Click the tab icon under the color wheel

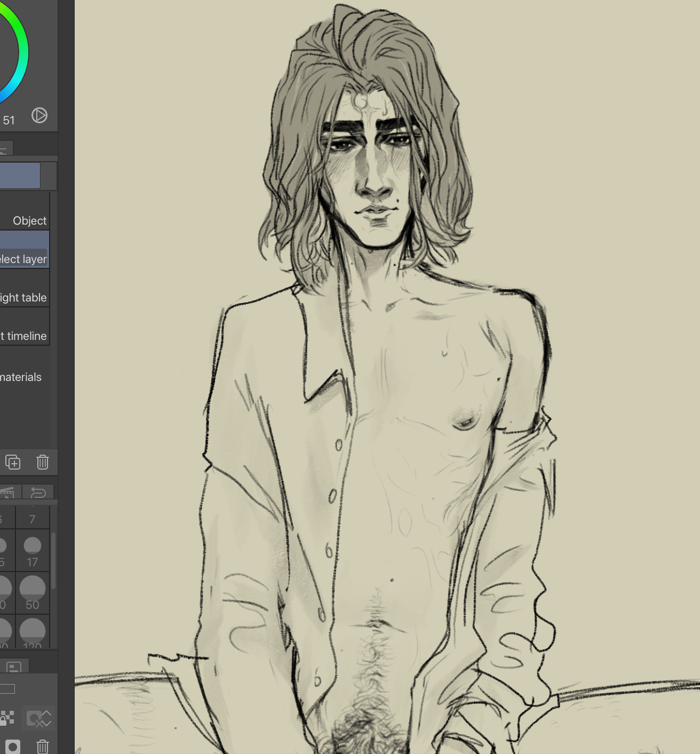(6, 148)
